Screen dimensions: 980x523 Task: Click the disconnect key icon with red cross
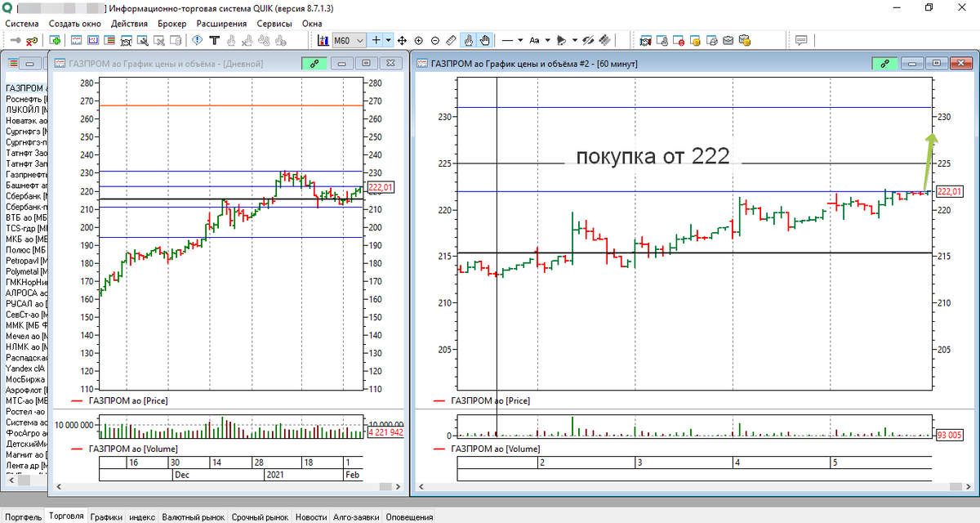[x=32, y=40]
